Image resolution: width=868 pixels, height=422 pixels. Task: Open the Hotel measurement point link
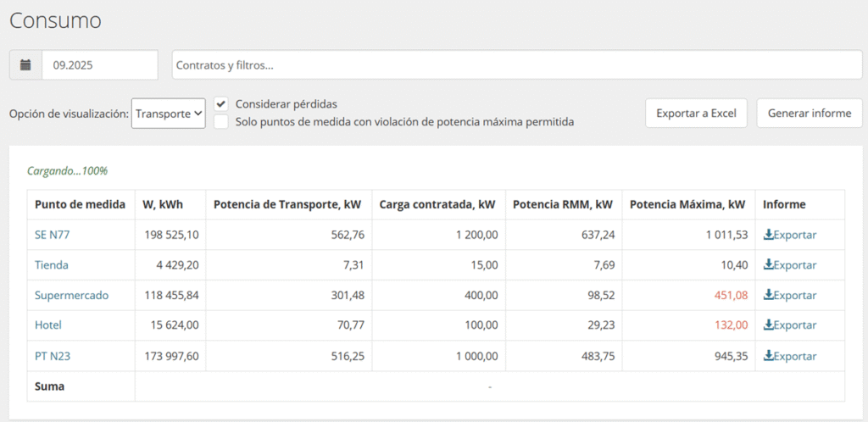point(48,325)
